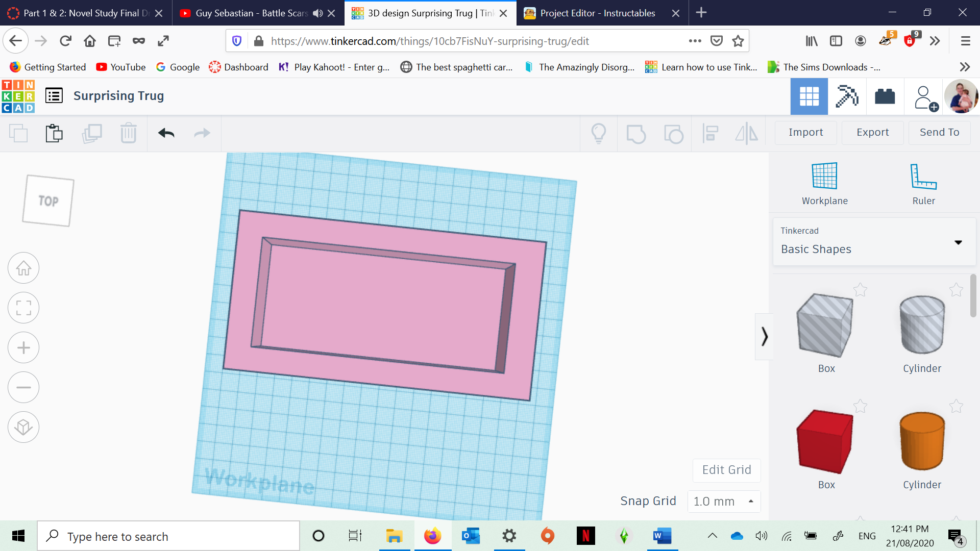Undo the last action
This screenshot has width=980, height=551.
click(166, 134)
